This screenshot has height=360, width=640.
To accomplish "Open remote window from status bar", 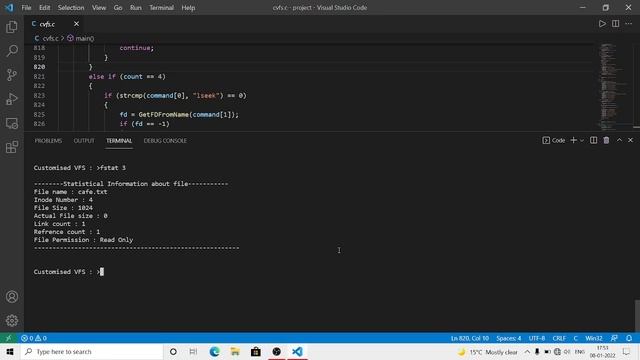I will coord(9,338).
